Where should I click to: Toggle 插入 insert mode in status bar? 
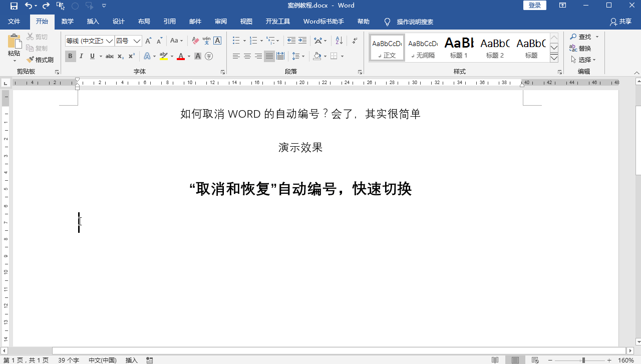coord(131,360)
